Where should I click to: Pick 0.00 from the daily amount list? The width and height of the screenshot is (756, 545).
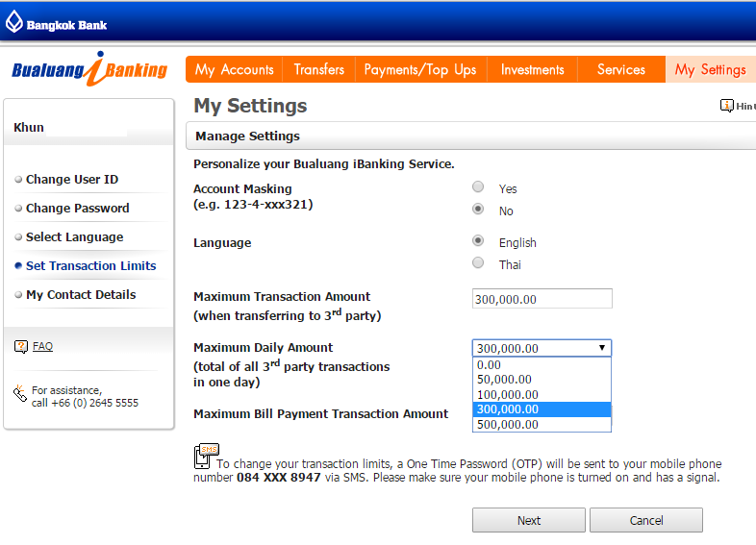[x=542, y=365]
